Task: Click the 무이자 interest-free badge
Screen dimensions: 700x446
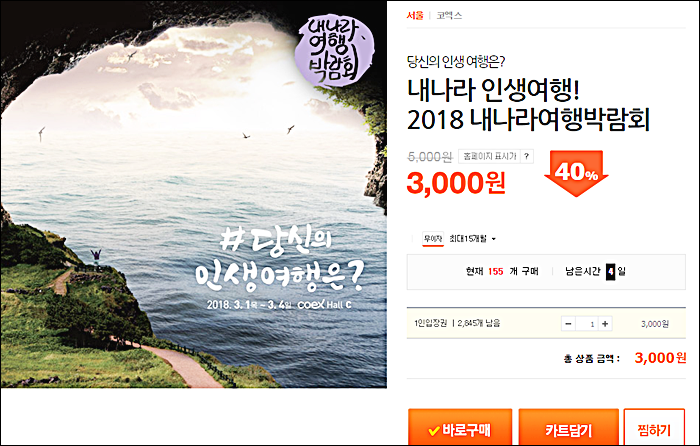Action: click(x=433, y=239)
